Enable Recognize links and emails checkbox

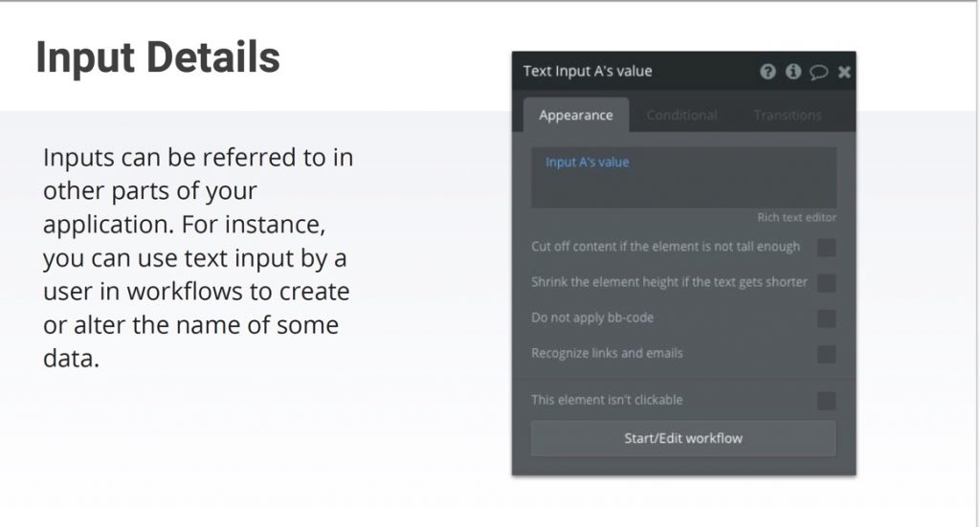click(826, 354)
